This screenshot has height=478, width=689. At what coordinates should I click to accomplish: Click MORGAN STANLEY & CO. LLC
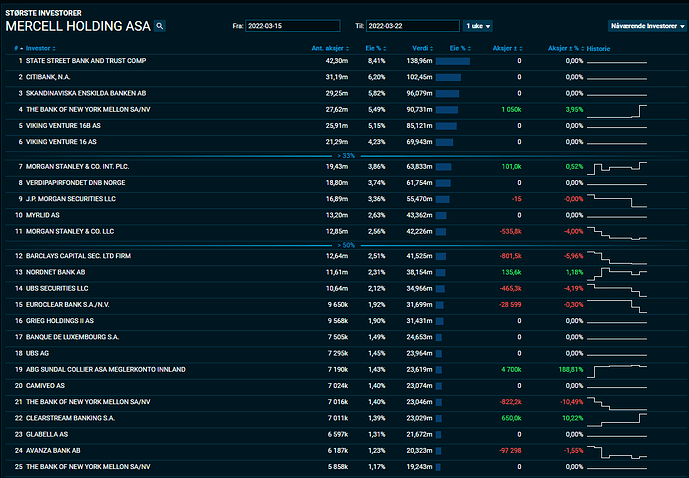70,232
